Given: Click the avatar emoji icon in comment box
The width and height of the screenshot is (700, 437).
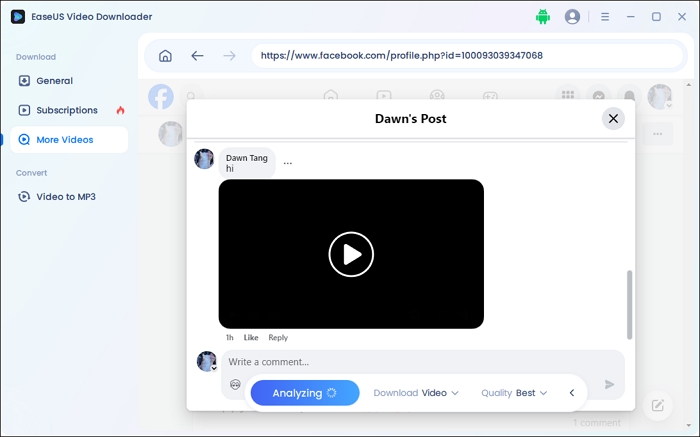Looking at the screenshot, I should pyautogui.click(x=235, y=384).
